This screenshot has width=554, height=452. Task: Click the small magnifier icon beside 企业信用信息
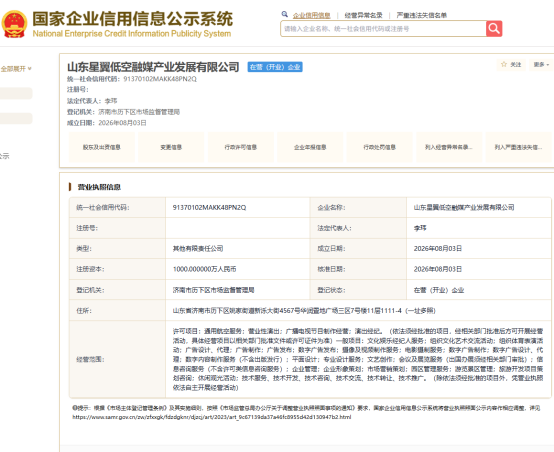point(284,14)
